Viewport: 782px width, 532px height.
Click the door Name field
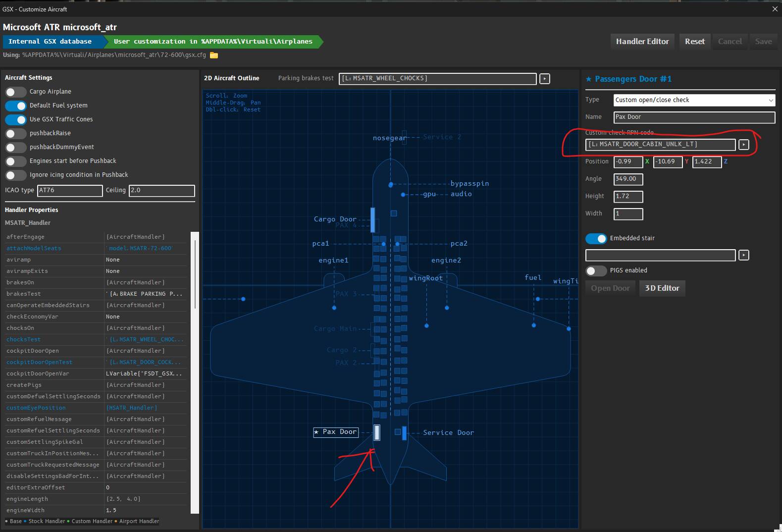694,117
